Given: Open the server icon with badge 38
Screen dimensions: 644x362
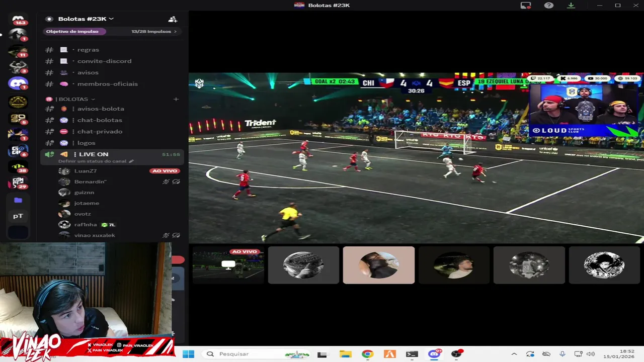Looking at the screenshot, I should [18, 167].
